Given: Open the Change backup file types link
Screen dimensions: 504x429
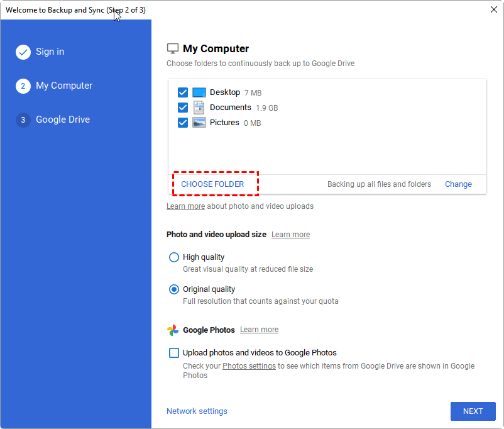Looking at the screenshot, I should pos(458,184).
